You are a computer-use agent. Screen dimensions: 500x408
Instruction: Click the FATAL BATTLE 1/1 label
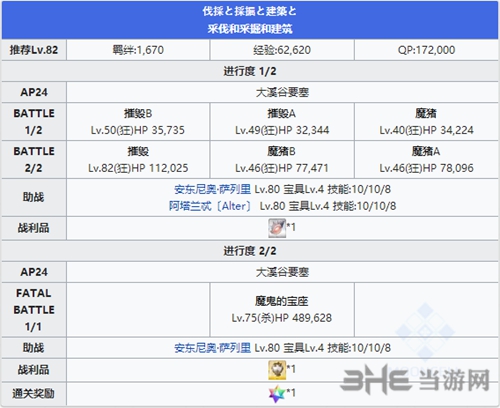[34, 310]
